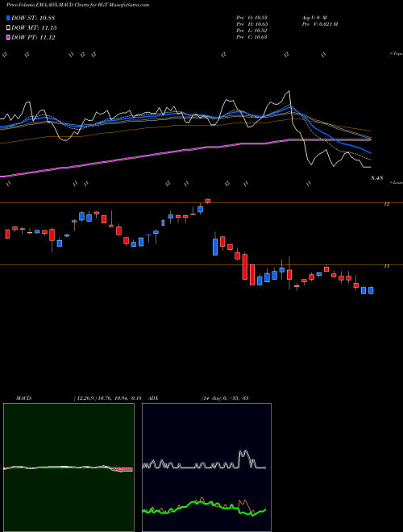The height and width of the screenshot is (532, 403).
Task: Select the 'DOW MT: 11.15' legend label
Action: [x=34, y=28]
